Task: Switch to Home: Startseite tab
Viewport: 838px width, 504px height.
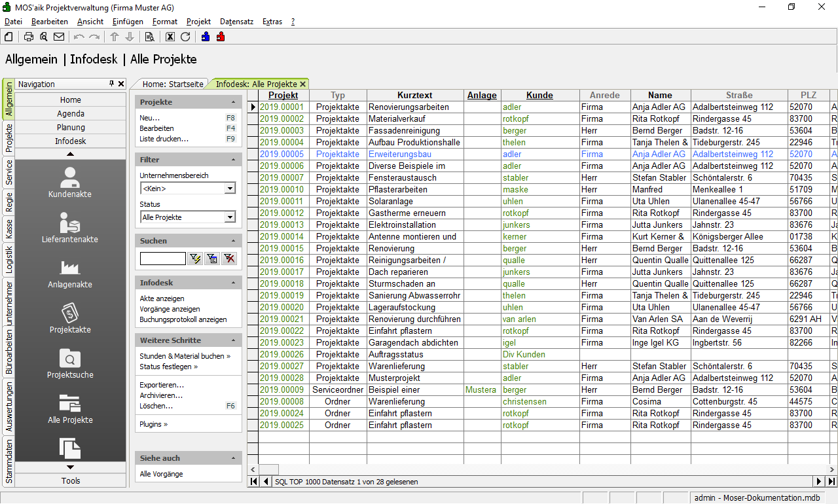Action: pos(173,84)
